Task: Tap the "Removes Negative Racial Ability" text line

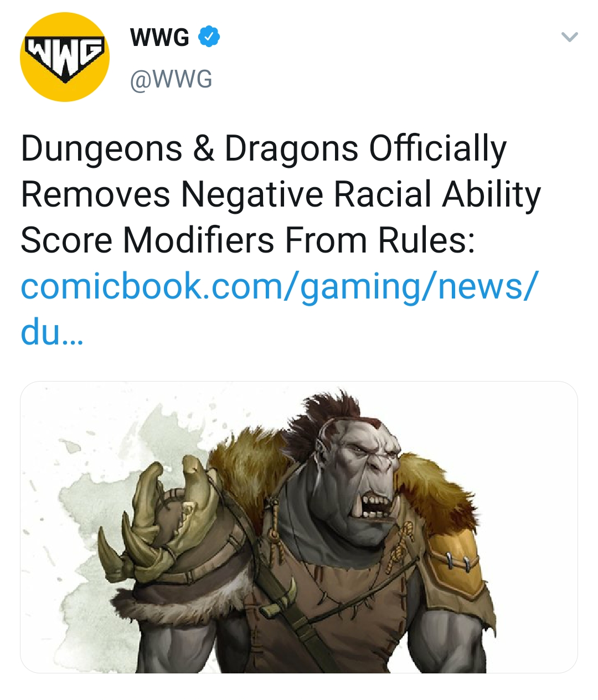Action: click(x=281, y=195)
